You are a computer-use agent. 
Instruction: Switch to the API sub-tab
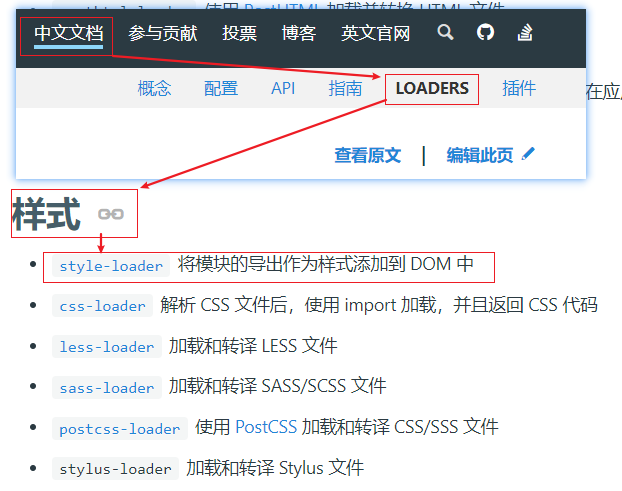pyautogui.click(x=283, y=88)
